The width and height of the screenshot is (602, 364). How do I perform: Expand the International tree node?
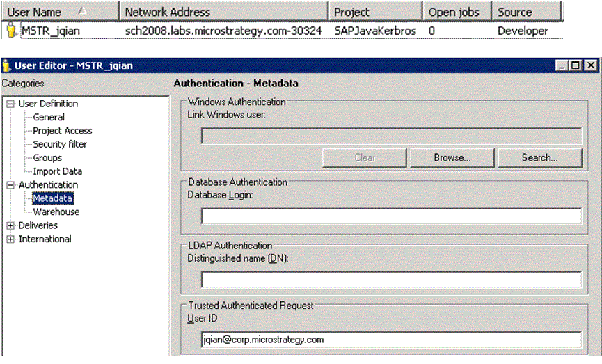point(10,239)
